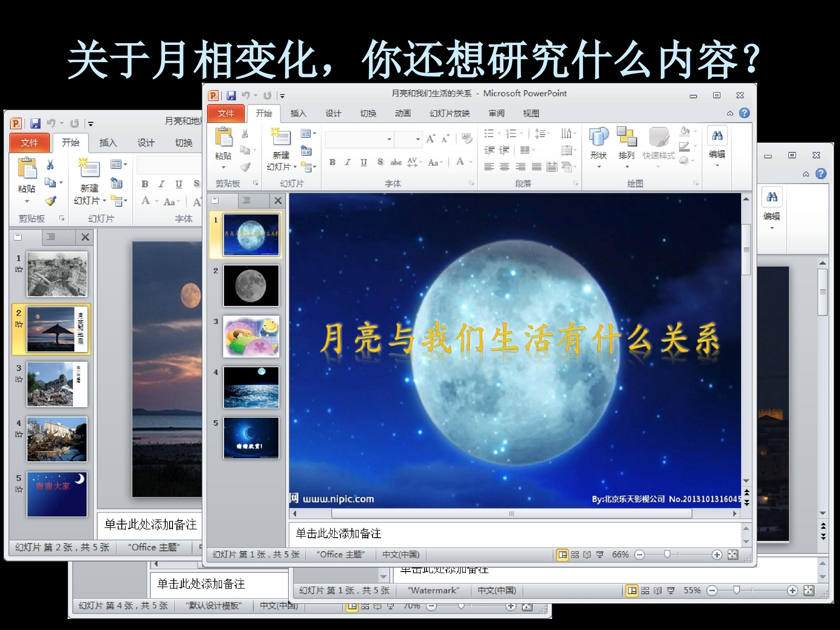Click the File (文件) button in front window

point(225,113)
